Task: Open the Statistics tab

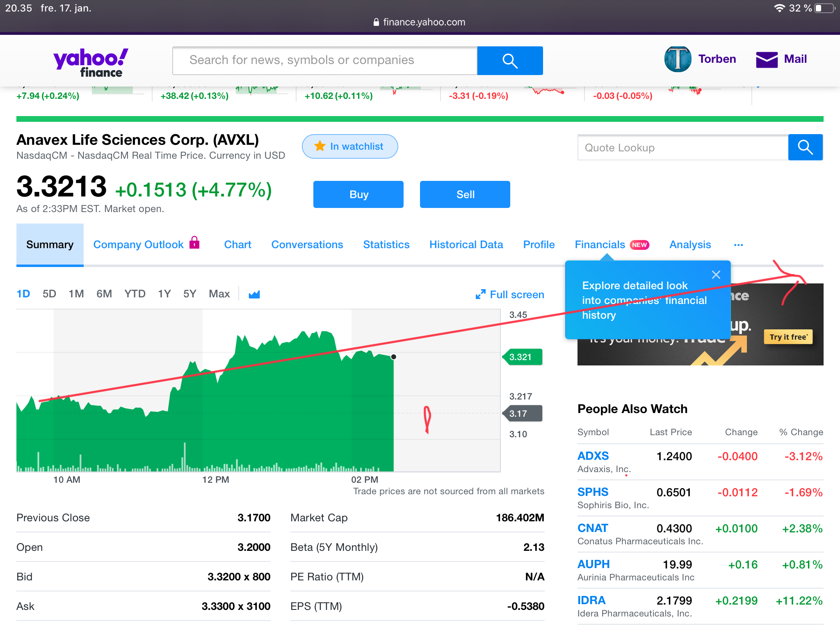Action: click(x=386, y=245)
